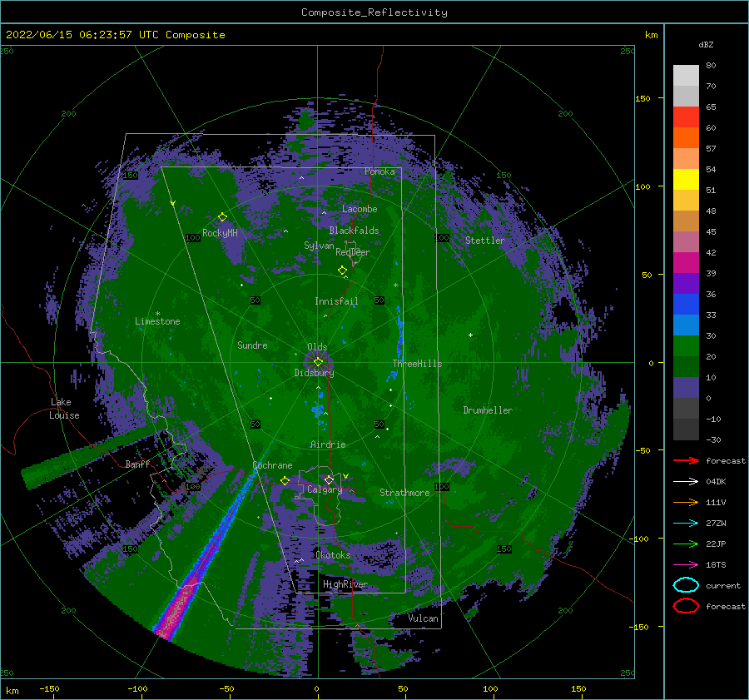Screen dimensions: 749x700
Task: Click the Innisfail label
Action: [x=336, y=301]
